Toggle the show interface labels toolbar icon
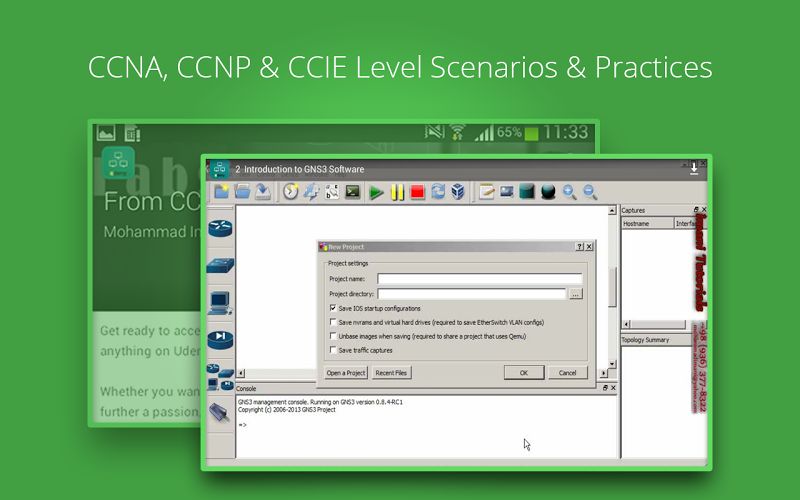 click(x=311, y=192)
